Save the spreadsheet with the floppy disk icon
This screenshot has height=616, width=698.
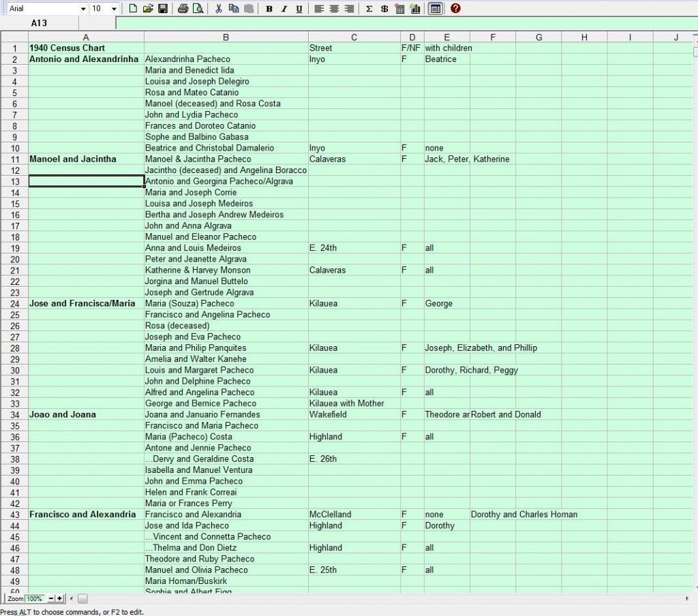163,8
